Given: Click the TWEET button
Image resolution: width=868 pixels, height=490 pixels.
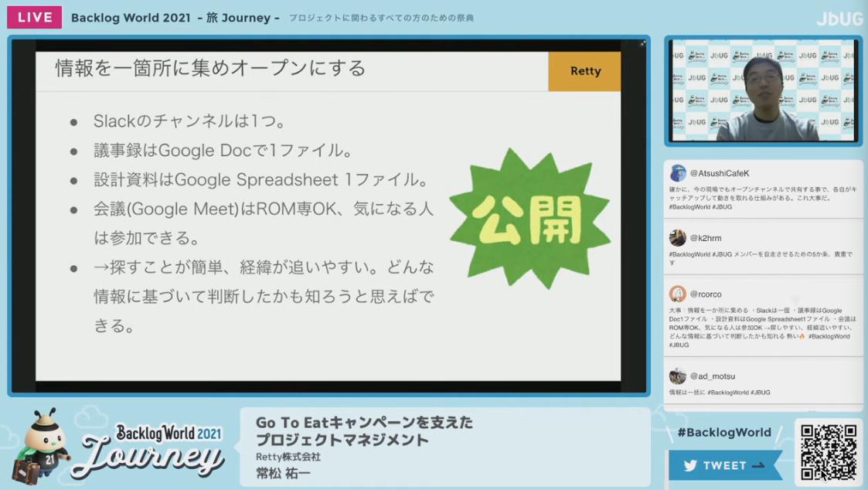Looking at the screenshot, I should click(x=726, y=465).
